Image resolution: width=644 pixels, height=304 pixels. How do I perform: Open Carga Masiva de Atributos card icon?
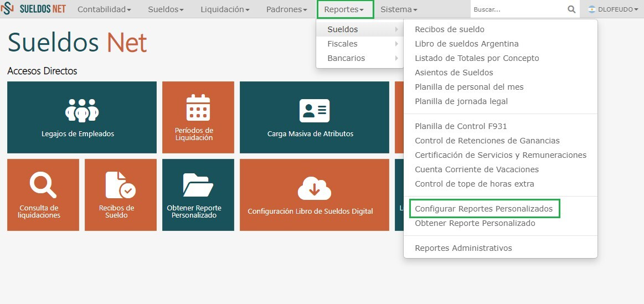click(x=314, y=111)
